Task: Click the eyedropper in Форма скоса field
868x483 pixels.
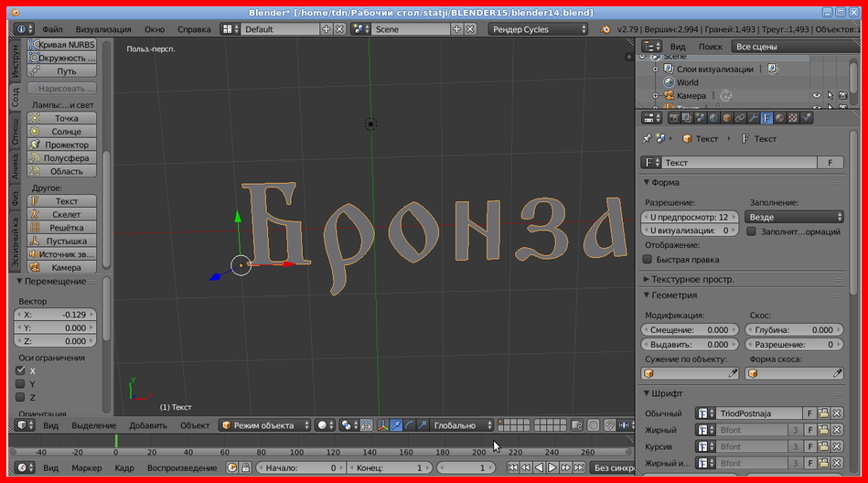Action: pos(837,373)
